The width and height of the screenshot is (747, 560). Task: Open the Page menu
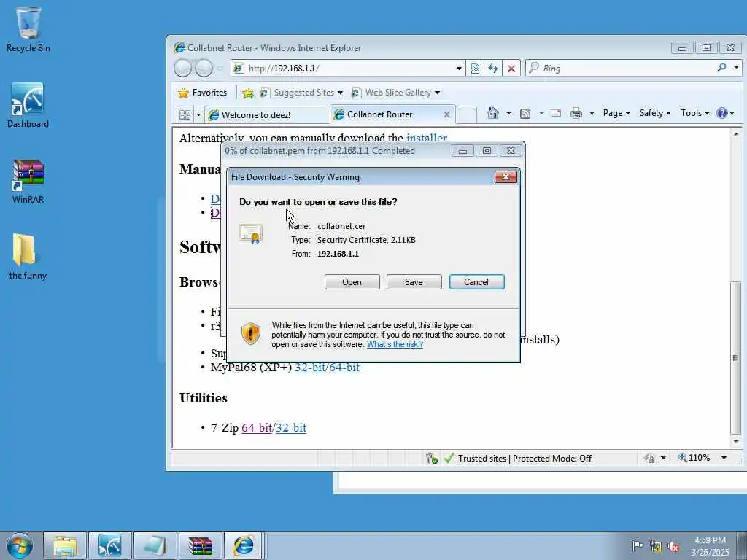616,113
